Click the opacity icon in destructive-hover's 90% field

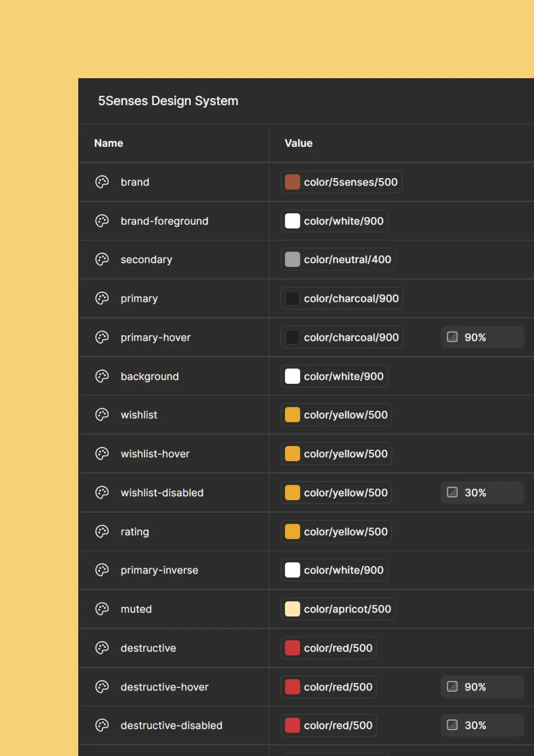452,686
